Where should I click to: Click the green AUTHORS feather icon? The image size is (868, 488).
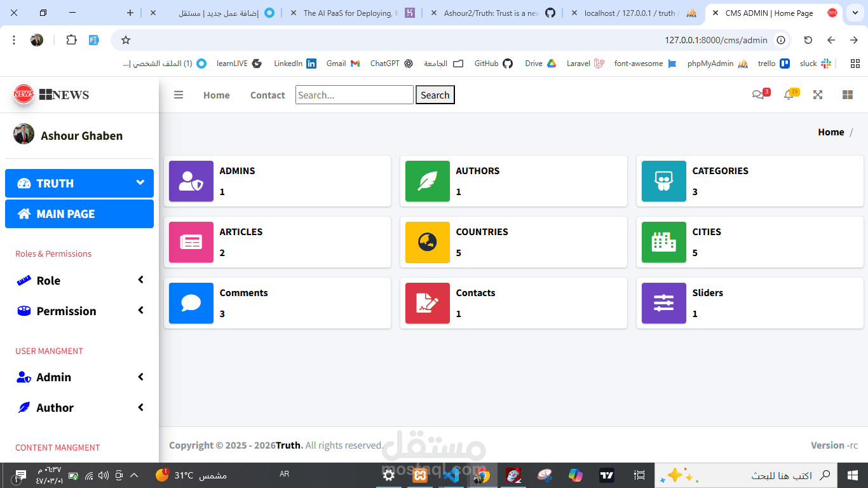(x=428, y=181)
